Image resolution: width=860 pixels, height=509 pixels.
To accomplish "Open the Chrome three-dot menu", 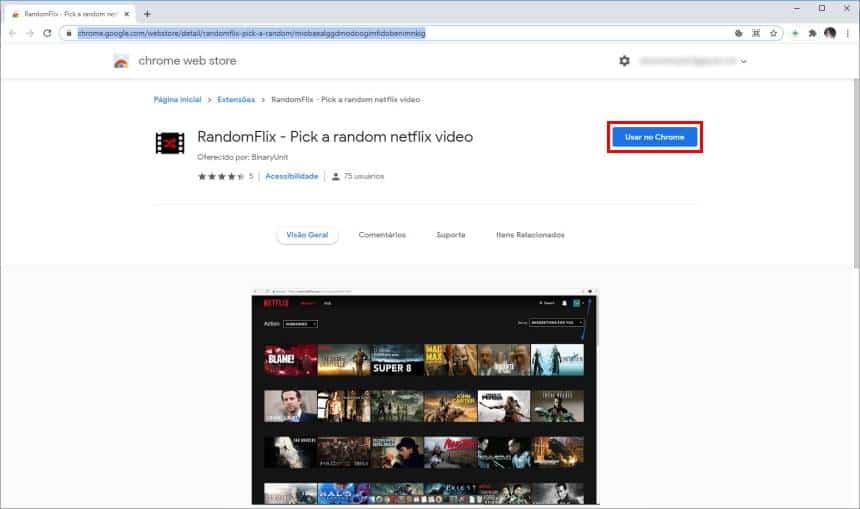I will 847,33.
